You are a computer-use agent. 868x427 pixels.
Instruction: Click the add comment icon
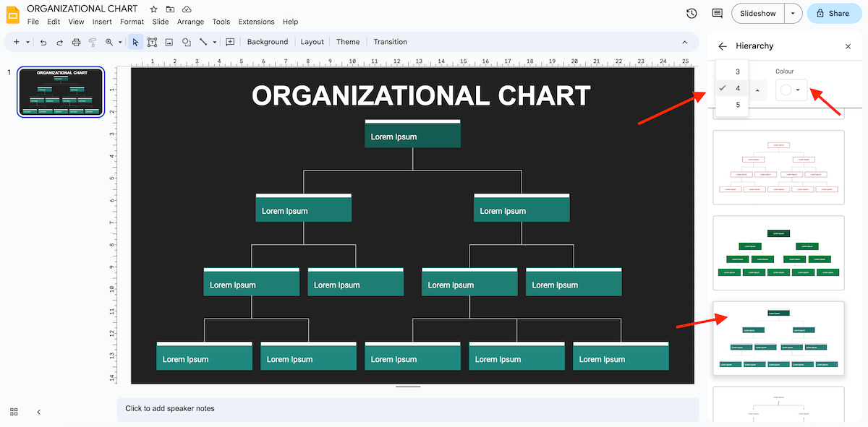tap(230, 42)
